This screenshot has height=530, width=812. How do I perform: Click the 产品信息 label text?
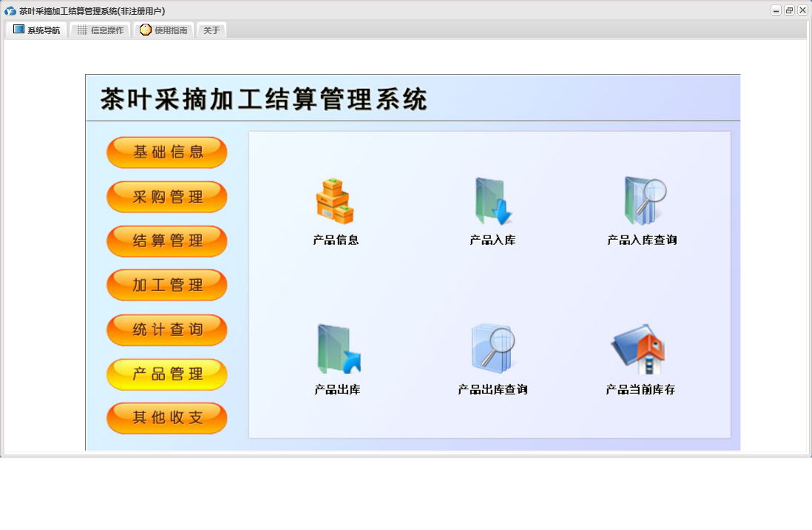coord(336,240)
